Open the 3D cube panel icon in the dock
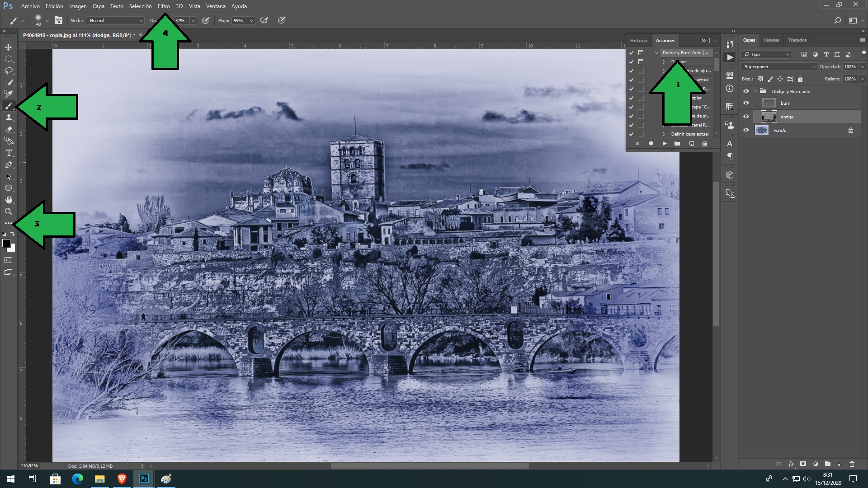868x488 pixels. click(730, 175)
